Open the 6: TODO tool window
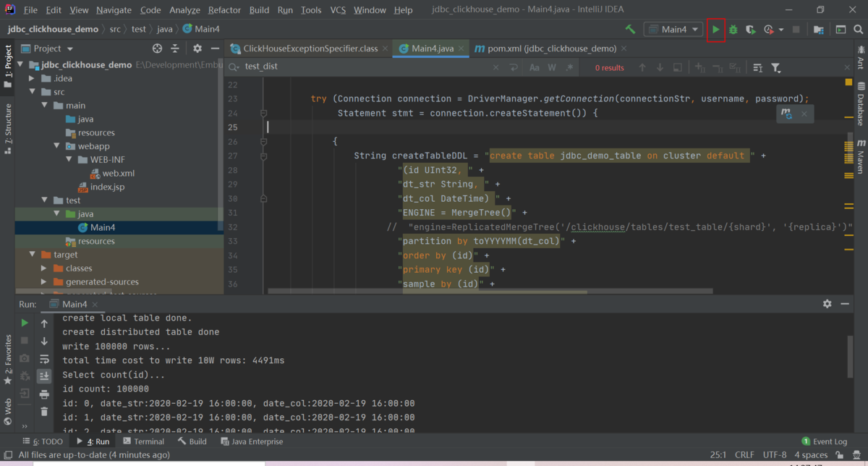 click(x=43, y=441)
